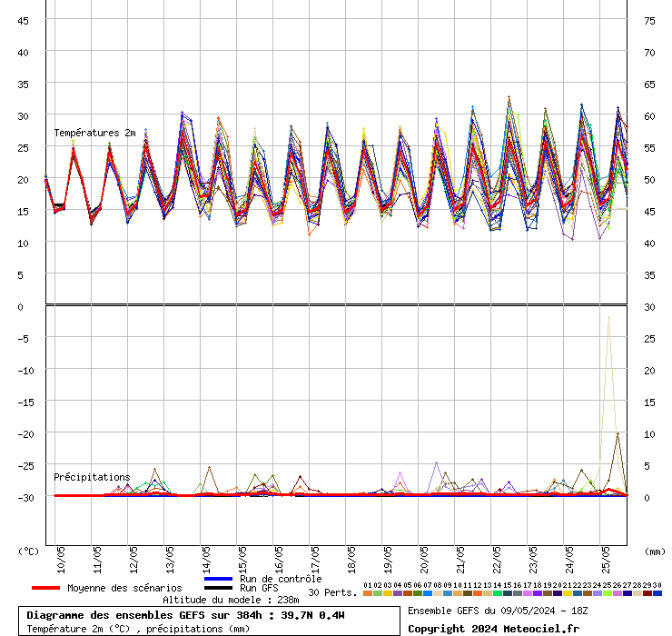Screen dimensions: 672x636
Task: Pick the yellow perturbation 21 swatch
Action: pos(568,593)
